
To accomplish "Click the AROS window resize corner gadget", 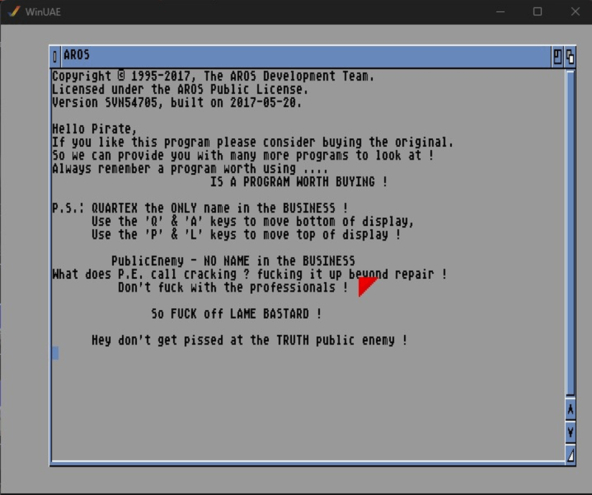I will coord(570,455).
